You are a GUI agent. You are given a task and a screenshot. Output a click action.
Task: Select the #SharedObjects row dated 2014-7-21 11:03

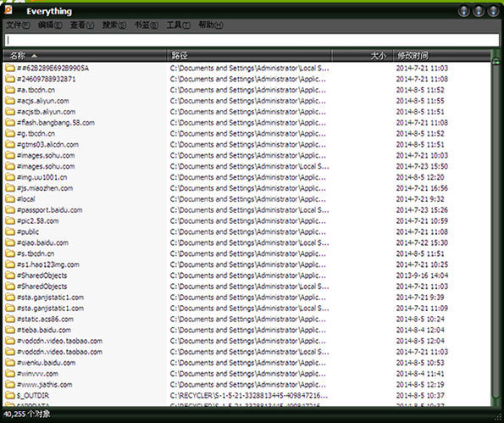246,287
